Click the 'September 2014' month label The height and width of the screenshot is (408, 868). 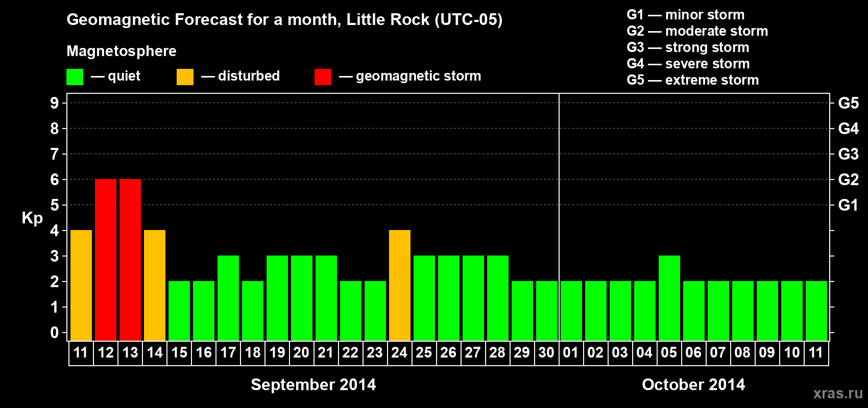coord(314,385)
